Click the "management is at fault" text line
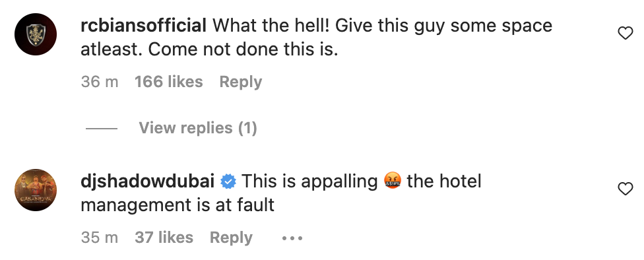This screenshot has height=260, width=644. [x=177, y=205]
